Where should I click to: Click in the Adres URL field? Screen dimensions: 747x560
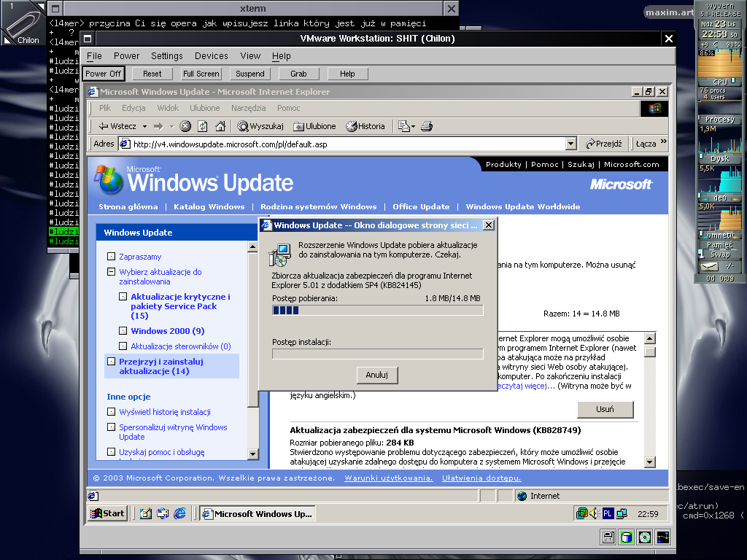tap(343, 144)
